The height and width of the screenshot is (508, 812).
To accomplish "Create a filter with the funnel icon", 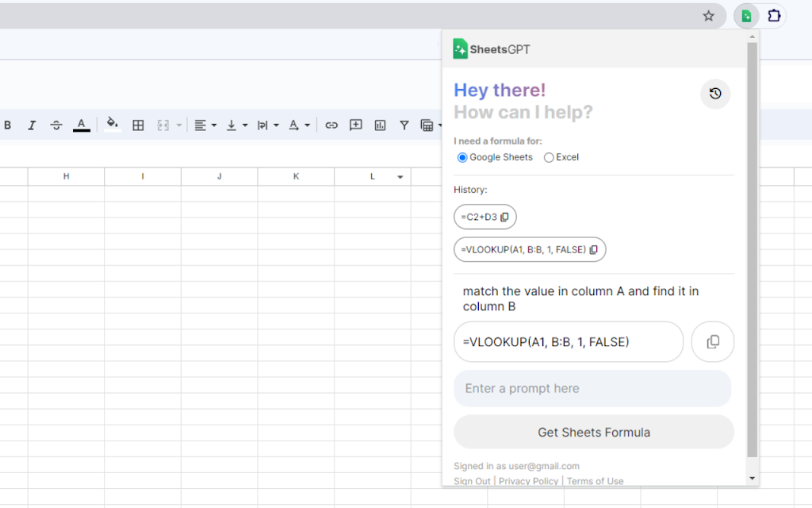I will 404,125.
